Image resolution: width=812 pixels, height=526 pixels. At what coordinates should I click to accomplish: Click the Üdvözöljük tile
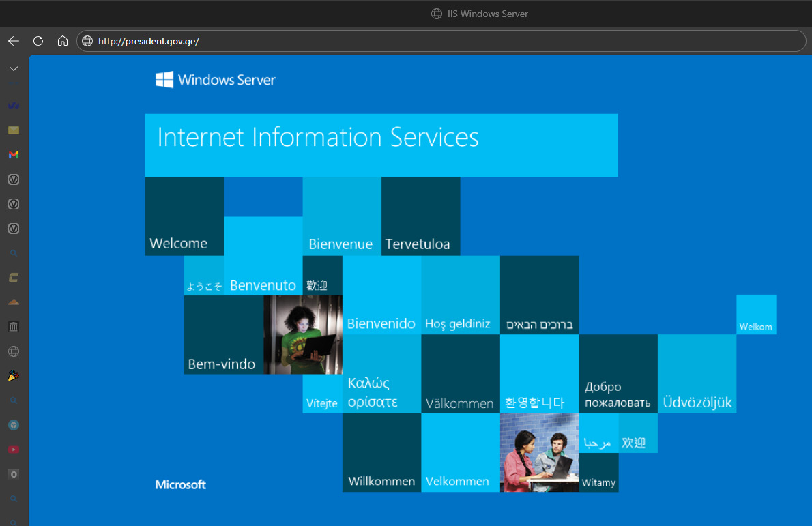click(697, 374)
